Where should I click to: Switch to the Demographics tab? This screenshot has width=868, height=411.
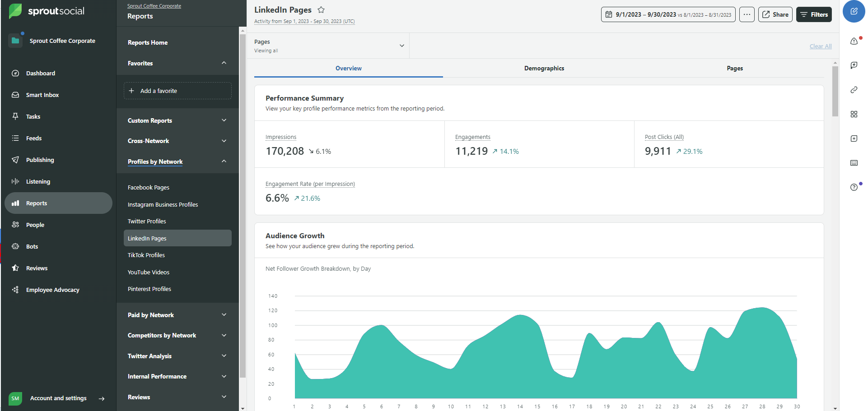[544, 69]
